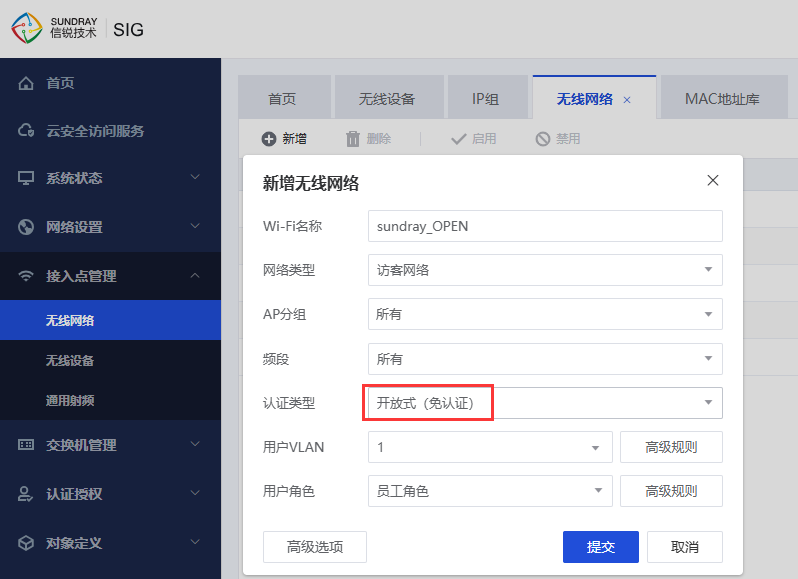Viewport: 798px width, 579px height.
Task: Click the Wi-Fi icon for 接入点管理
Action: 25,276
